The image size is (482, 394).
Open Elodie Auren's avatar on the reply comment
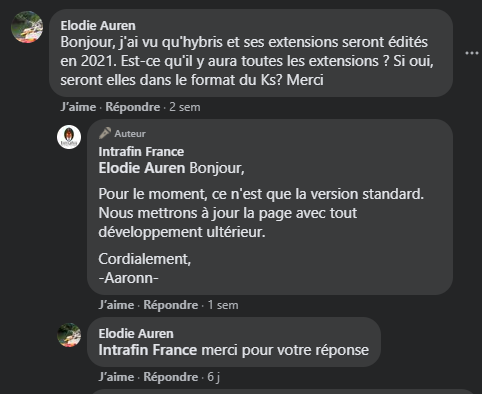click(x=69, y=335)
